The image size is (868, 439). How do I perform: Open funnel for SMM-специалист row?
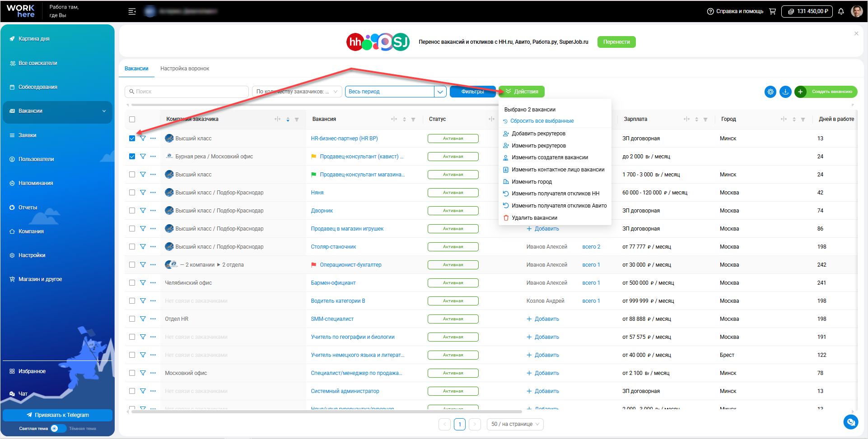(x=143, y=319)
